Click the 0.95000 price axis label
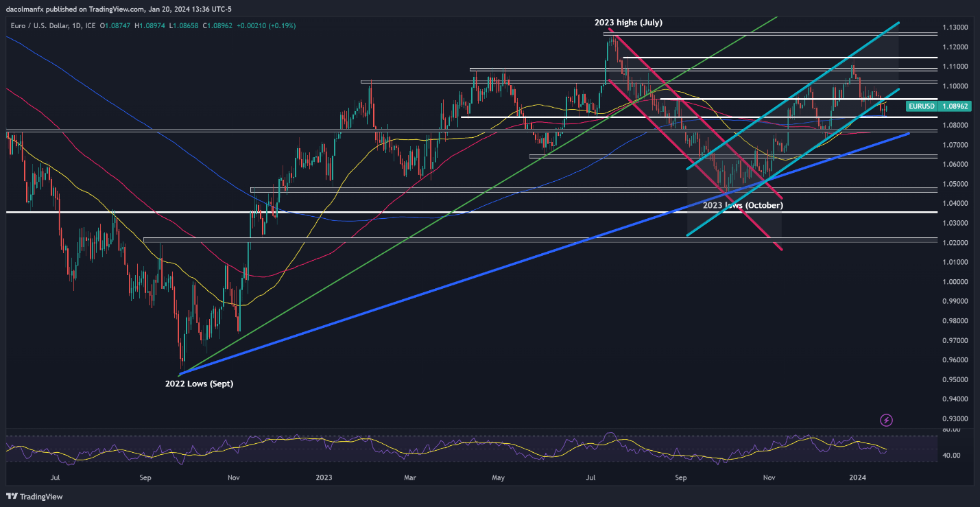 click(954, 379)
